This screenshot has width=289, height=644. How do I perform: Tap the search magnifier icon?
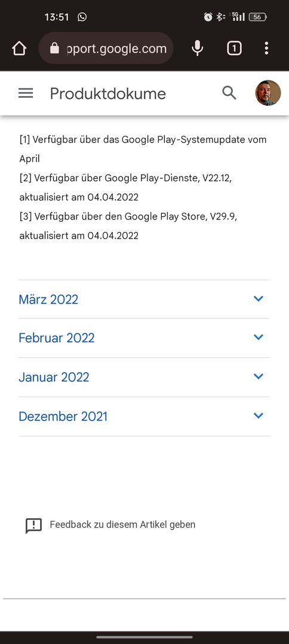pos(229,93)
